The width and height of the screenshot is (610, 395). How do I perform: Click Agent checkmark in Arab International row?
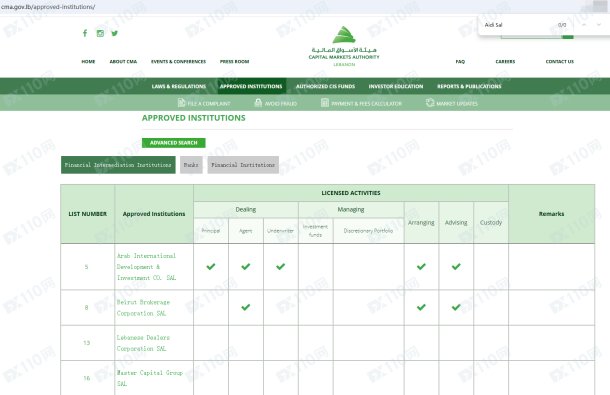point(245,267)
